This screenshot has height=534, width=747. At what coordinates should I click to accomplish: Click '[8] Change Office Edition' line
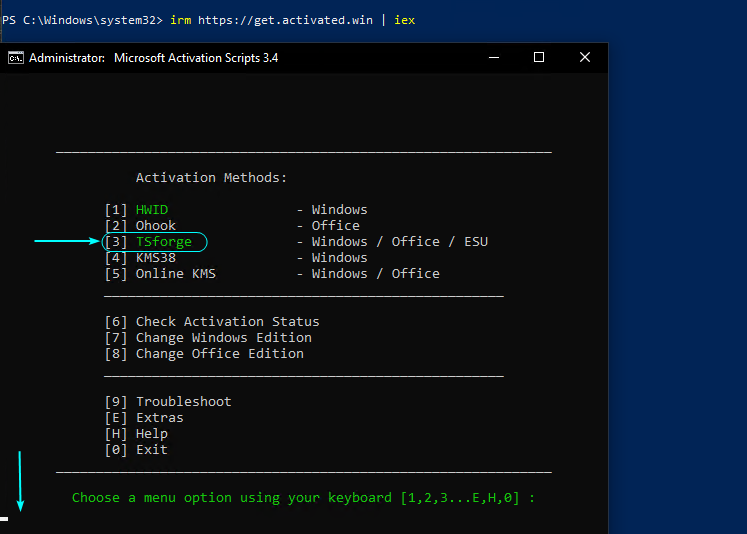click(x=204, y=353)
